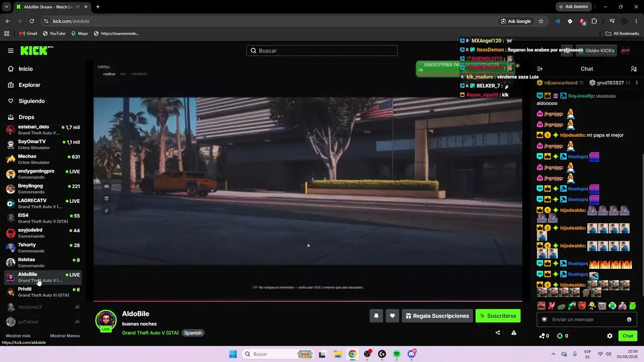Report stream with warning triangle icon

(514, 332)
